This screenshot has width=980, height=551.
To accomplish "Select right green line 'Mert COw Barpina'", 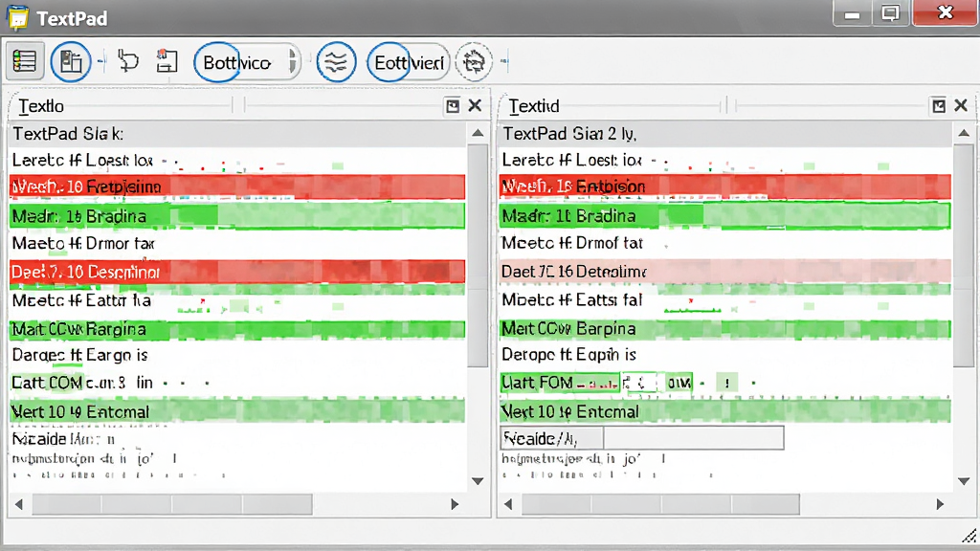I will click(x=725, y=329).
